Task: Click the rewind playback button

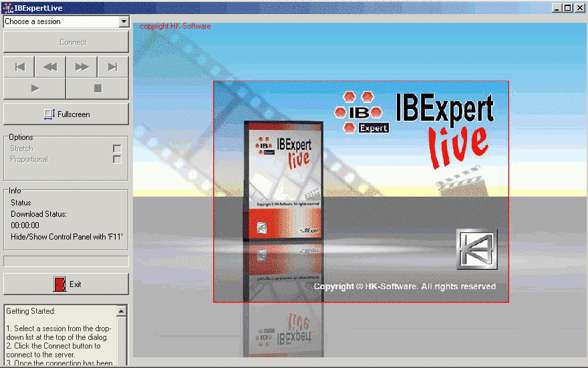Action: [x=50, y=67]
